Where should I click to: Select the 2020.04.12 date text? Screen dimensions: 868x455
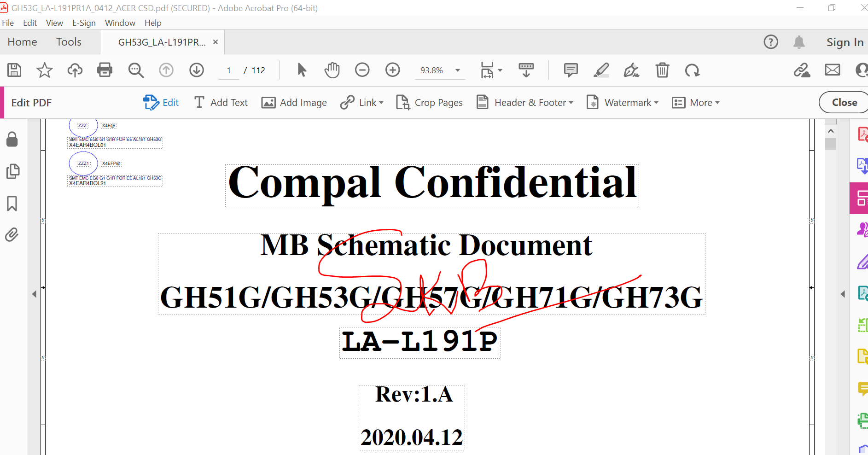click(x=412, y=437)
